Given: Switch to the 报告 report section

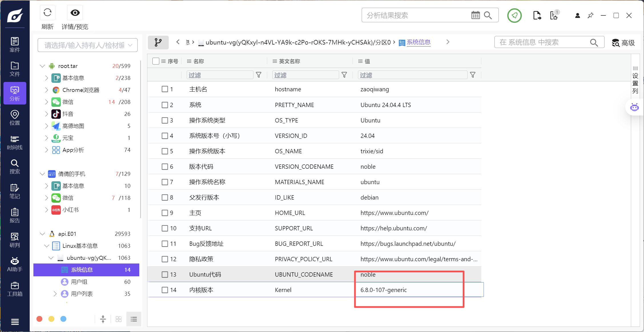Looking at the screenshot, I should point(15,216).
